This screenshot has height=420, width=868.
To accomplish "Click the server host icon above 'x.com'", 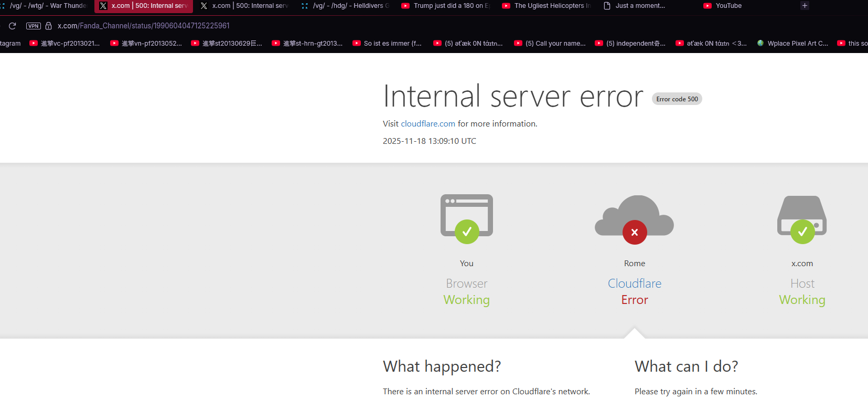I will (802, 219).
